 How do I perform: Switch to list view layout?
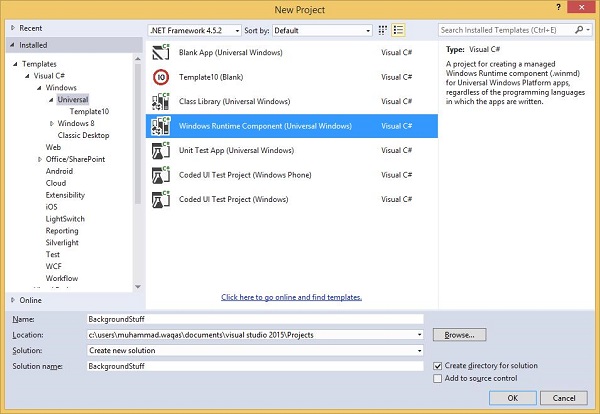398,30
